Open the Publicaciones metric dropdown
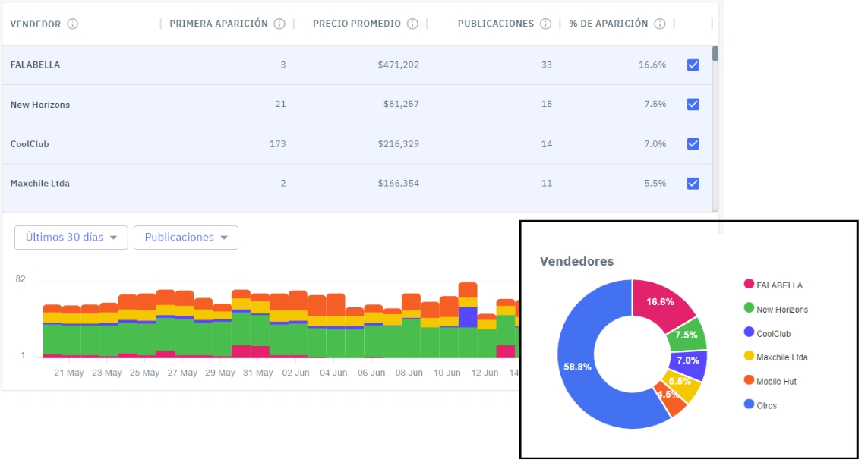The width and height of the screenshot is (868, 469). coord(186,238)
